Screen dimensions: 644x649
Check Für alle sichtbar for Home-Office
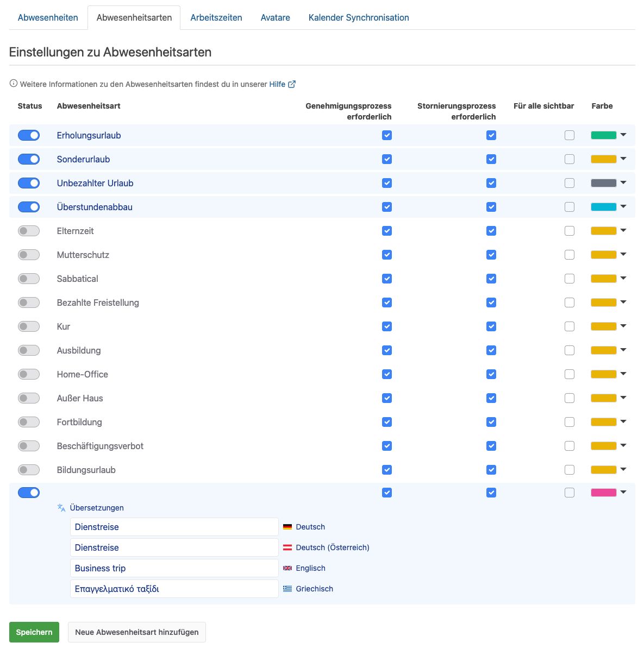coord(570,375)
